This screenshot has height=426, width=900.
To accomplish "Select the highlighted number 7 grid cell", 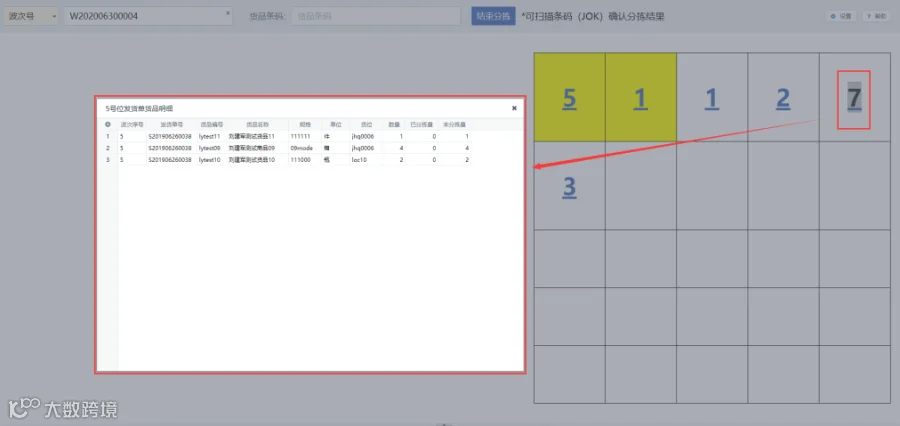I will 854,96.
